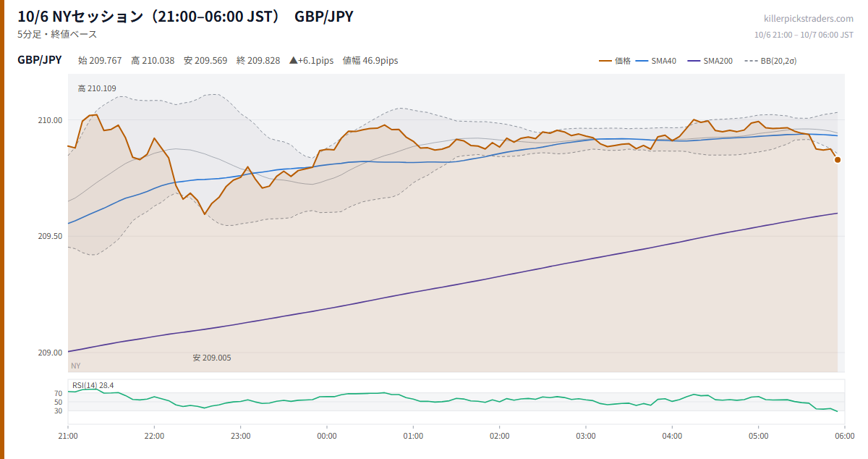868x459 pixels.
Task: Click the 00:00 time axis label
Action: coord(327,436)
